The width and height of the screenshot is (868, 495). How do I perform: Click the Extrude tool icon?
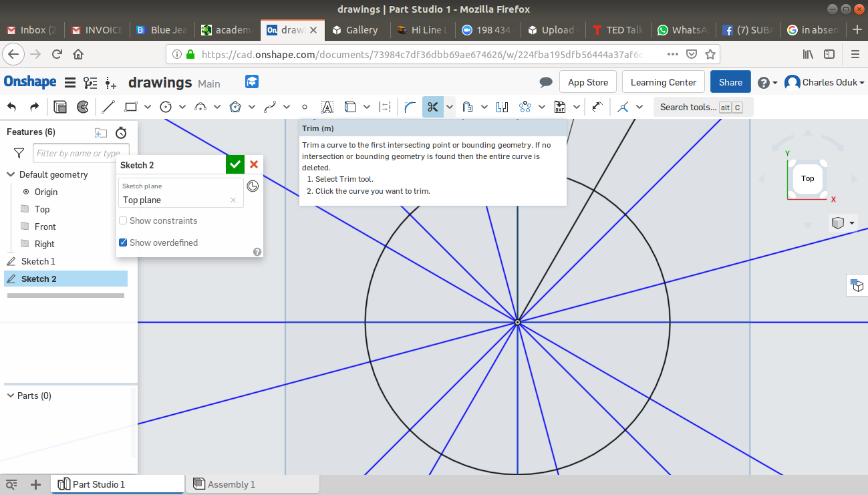(x=60, y=107)
